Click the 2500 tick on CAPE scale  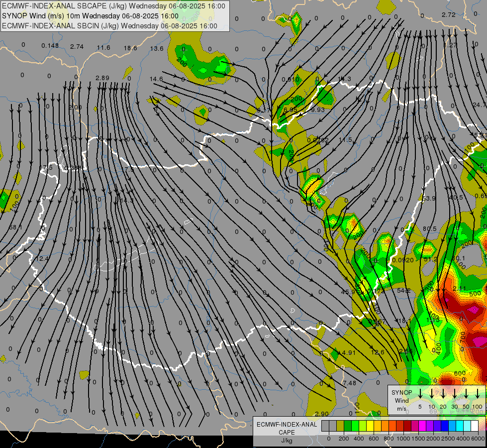[448, 439]
